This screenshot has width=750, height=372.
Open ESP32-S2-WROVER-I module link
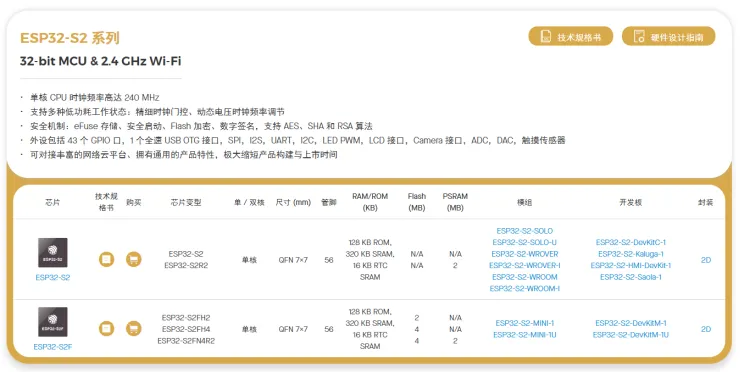pos(525,265)
